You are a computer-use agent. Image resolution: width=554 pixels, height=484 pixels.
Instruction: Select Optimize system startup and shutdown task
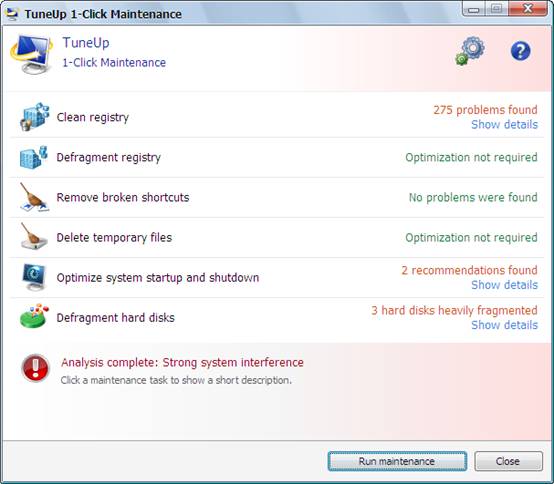(158, 278)
